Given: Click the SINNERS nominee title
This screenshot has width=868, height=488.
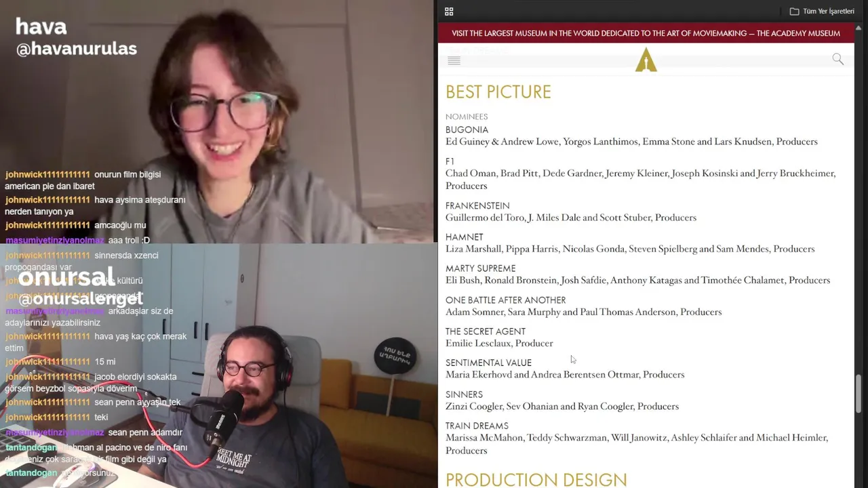Looking at the screenshot, I should pyautogui.click(x=464, y=394).
